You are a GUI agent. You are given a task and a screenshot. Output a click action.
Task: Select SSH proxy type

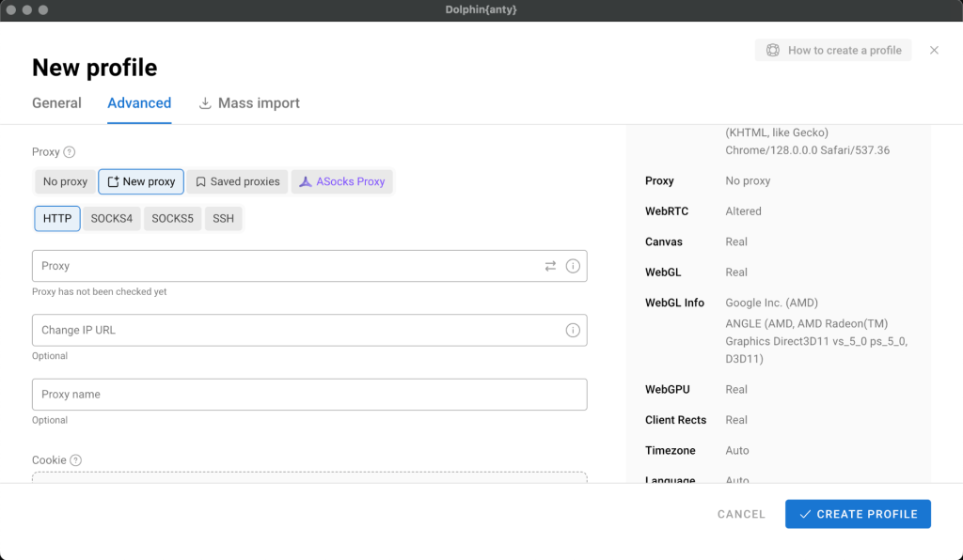[224, 218]
